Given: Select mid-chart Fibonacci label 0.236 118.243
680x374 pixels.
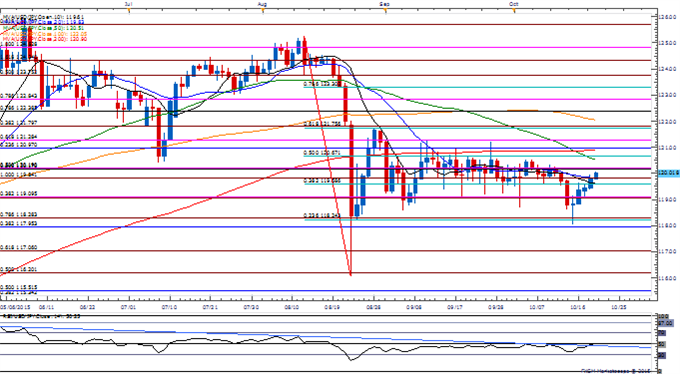Looking at the screenshot, I should click(322, 215).
